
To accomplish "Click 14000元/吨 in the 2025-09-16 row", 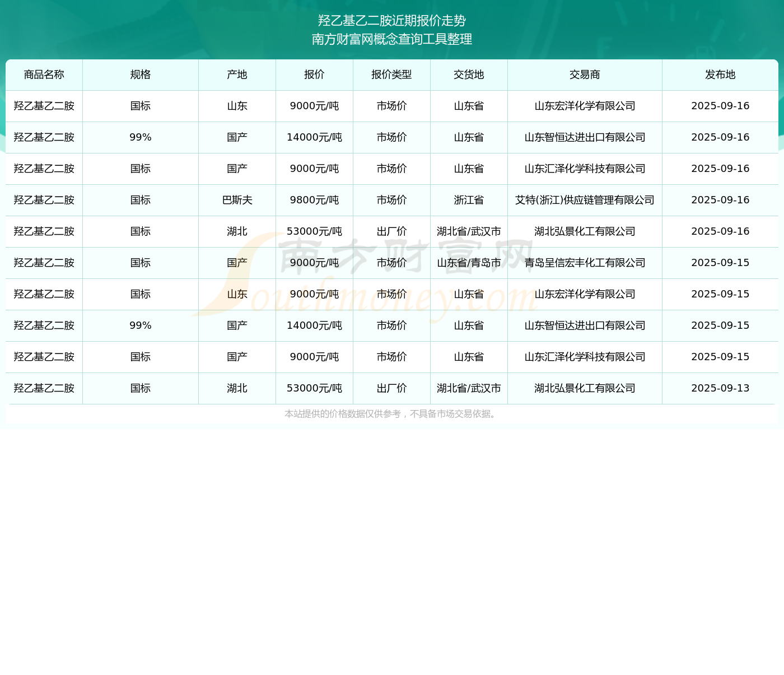I will click(x=315, y=137).
